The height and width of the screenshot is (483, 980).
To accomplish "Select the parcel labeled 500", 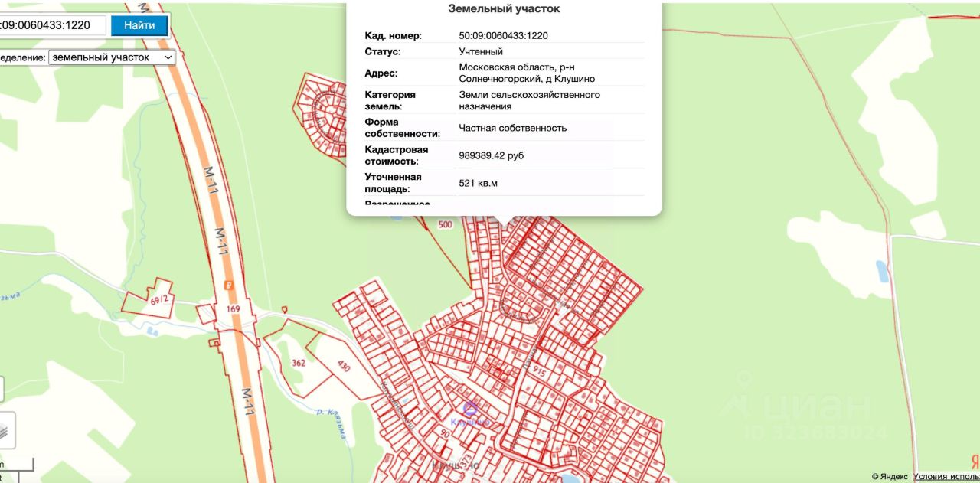I will (445, 224).
